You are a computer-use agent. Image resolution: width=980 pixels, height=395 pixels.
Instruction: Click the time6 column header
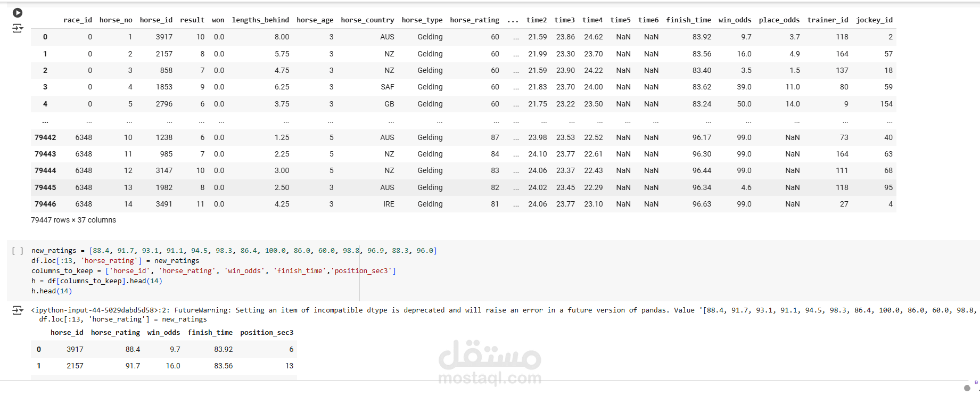[648, 20]
